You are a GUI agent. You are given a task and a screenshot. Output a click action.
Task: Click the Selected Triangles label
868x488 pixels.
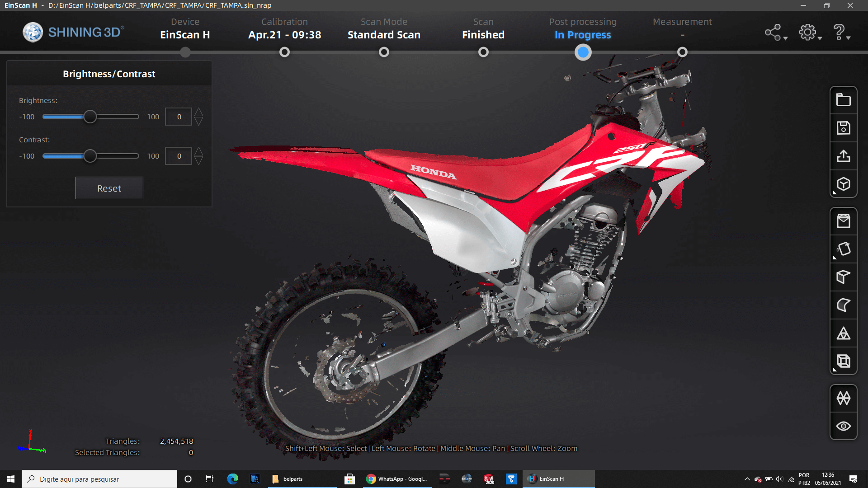107,452
